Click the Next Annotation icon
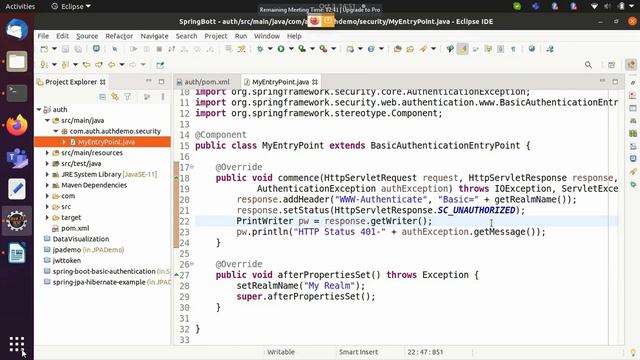 coord(44,64)
